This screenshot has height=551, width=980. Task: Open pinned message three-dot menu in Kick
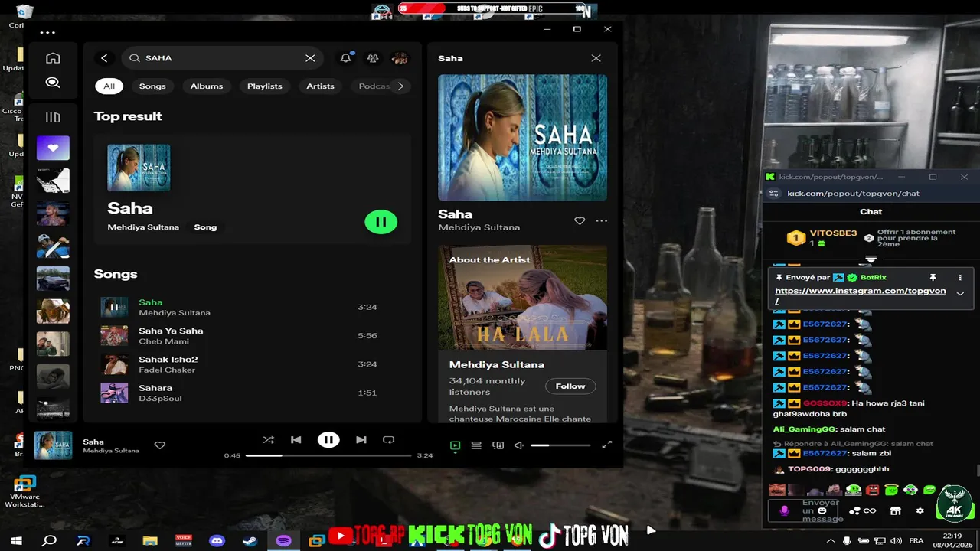(960, 277)
